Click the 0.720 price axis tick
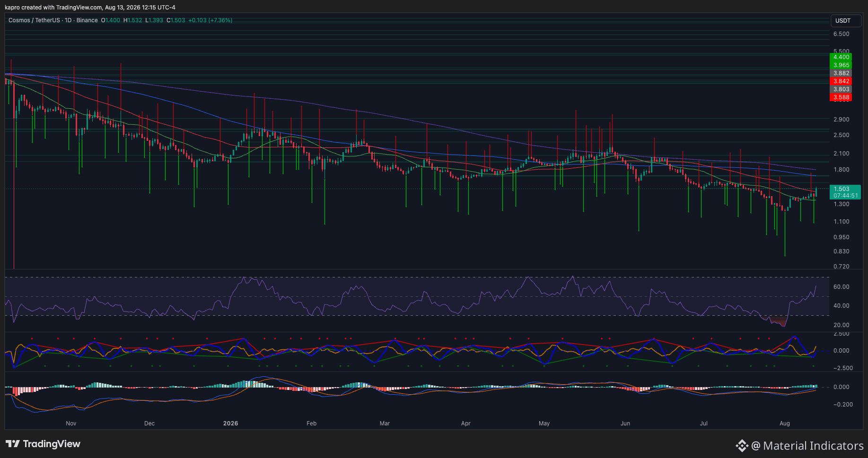 coord(841,267)
